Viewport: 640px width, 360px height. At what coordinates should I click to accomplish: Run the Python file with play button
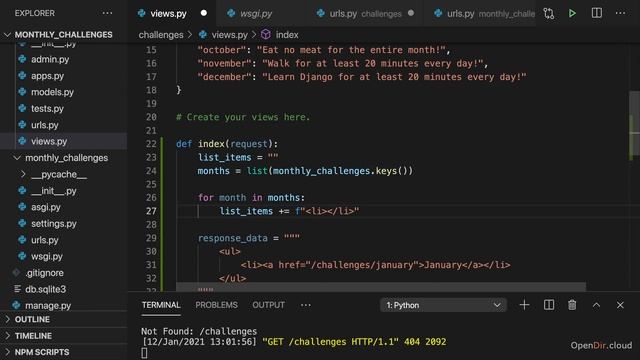pyautogui.click(x=572, y=13)
